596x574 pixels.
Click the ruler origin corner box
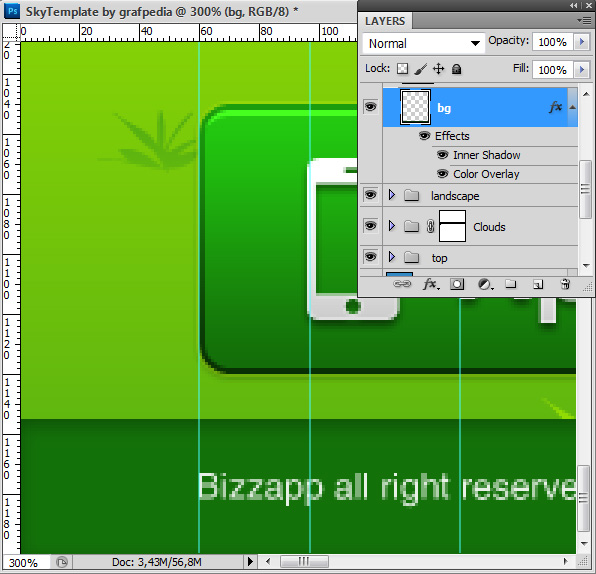coord(11,32)
